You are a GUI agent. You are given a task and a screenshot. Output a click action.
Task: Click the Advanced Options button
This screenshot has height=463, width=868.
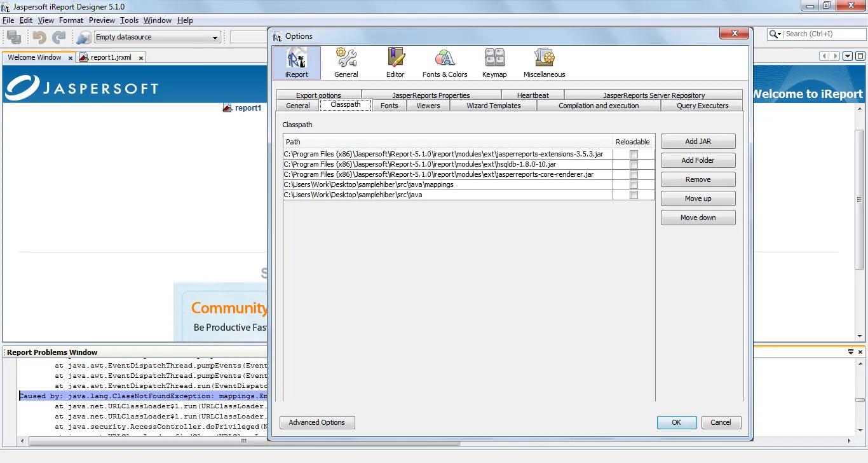click(317, 422)
